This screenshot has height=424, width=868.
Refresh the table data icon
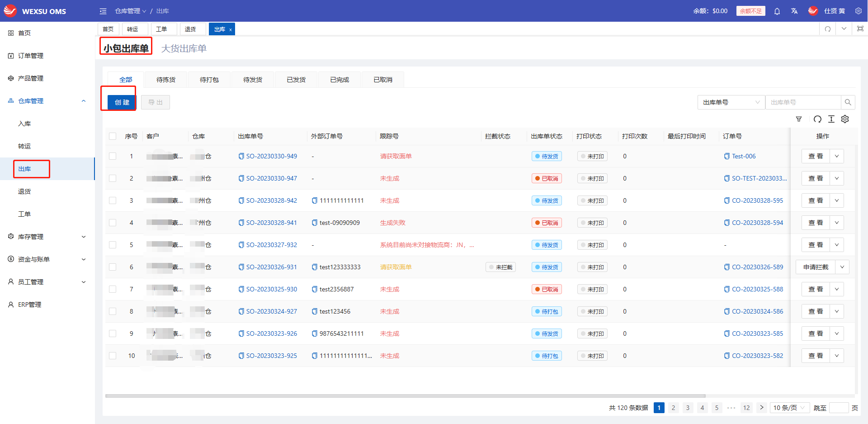pos(817,119)
